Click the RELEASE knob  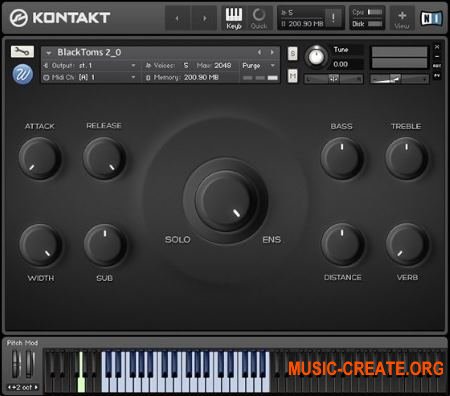tap(104, 159)
